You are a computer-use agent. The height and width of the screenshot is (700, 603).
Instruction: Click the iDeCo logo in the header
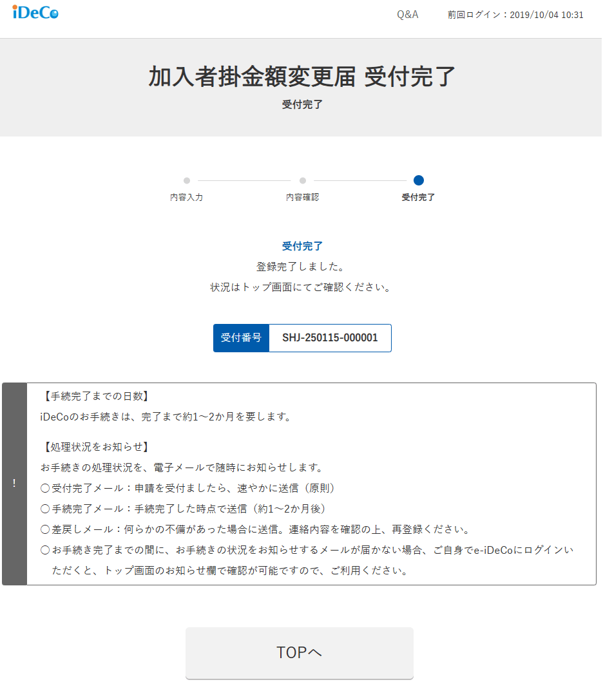(35, 12)
